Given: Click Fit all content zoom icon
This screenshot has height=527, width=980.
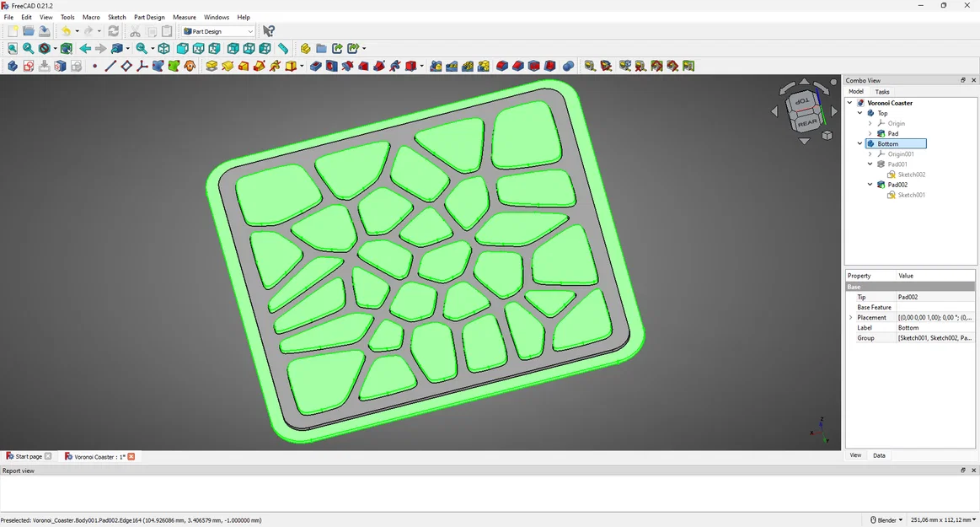Looking at the screenshot, I should (x=13, y=48).
